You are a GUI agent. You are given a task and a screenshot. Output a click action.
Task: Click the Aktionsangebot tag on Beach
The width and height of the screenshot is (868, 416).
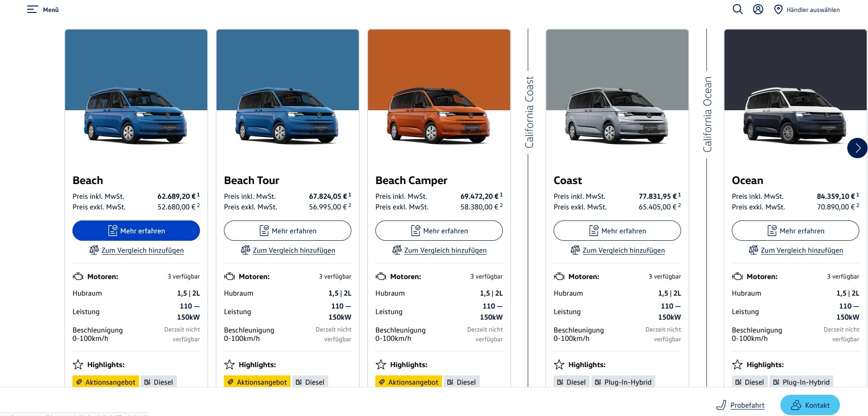click(106, 382)
